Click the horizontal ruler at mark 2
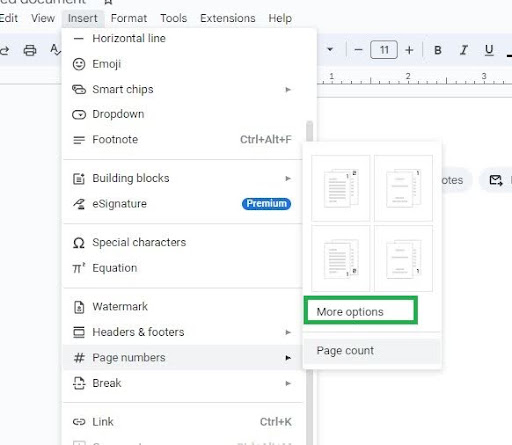The width and height of the screenshot is (512, 445). coord(408,77)
